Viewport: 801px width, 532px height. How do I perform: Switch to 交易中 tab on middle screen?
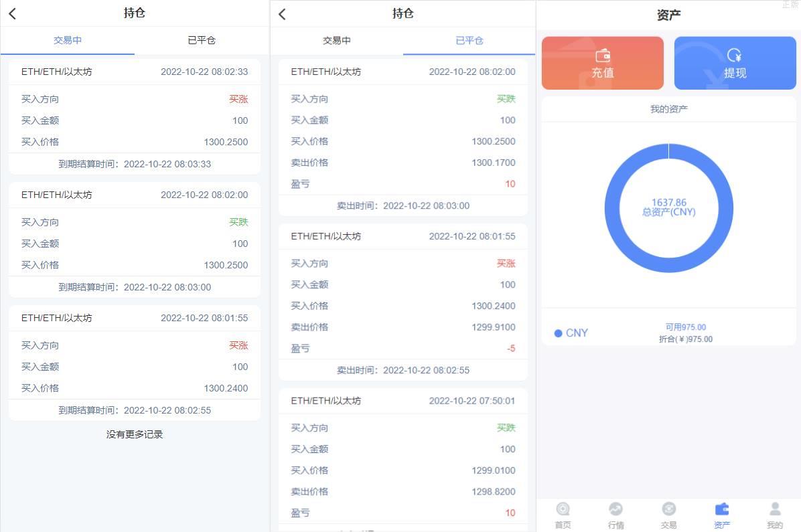[337, 40]
